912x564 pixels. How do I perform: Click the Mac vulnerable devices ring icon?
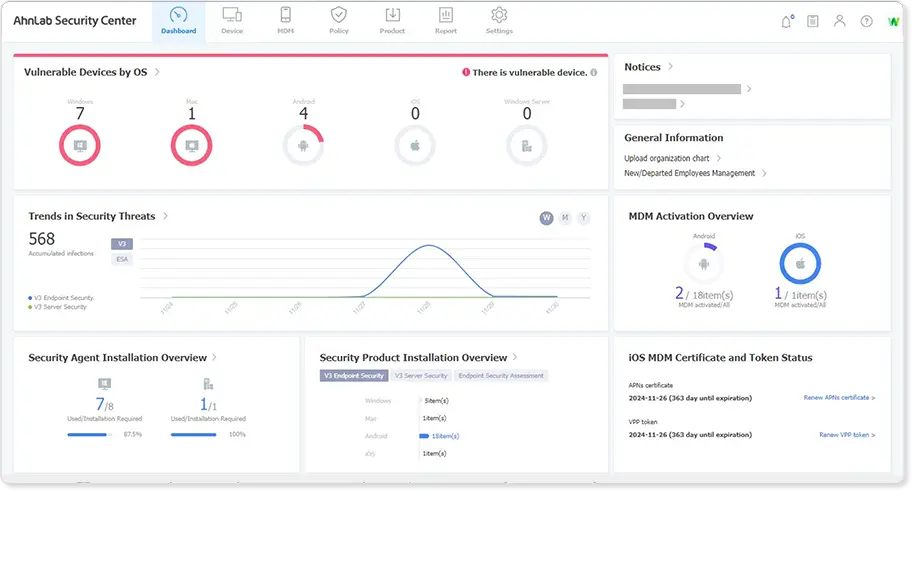pos(191,145)
